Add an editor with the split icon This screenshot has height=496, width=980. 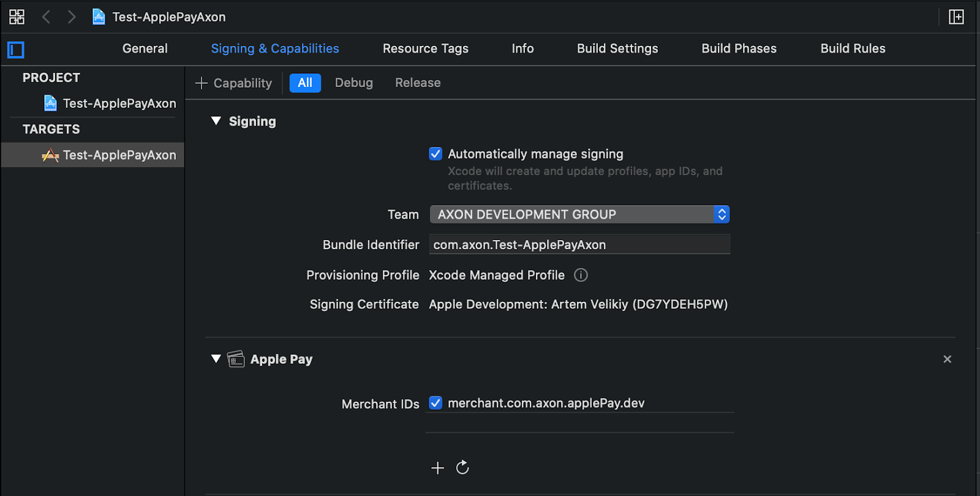[956, 17]
